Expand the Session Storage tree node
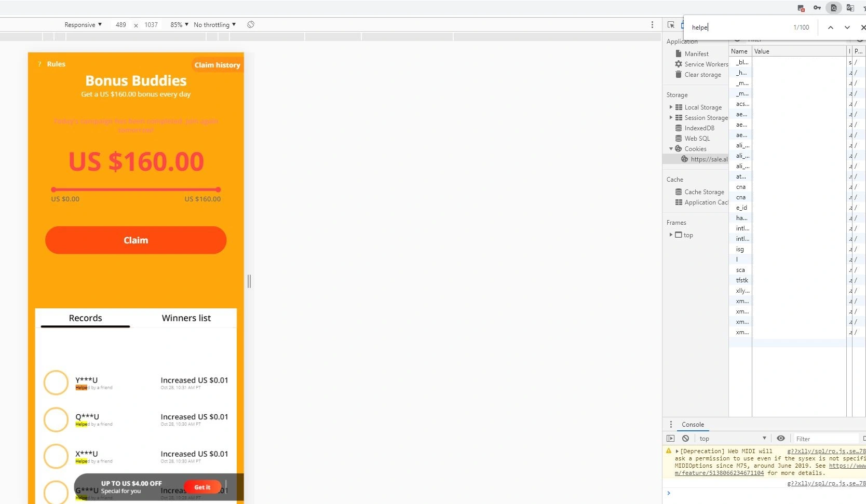Viewport: 866px width, 504px height. tap(671, 117)
